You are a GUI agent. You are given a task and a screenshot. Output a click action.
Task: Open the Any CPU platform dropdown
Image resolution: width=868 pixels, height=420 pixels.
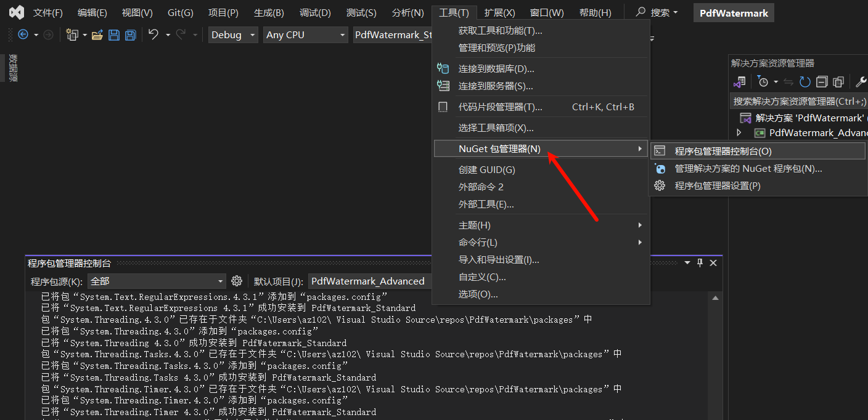coord(306,35)
